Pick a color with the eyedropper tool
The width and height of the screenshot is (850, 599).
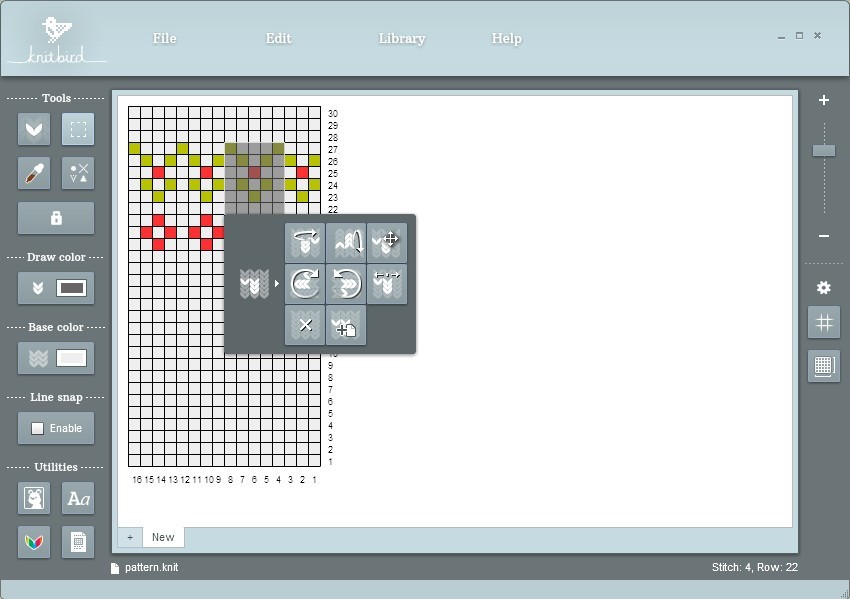click(x=33, y=172)
